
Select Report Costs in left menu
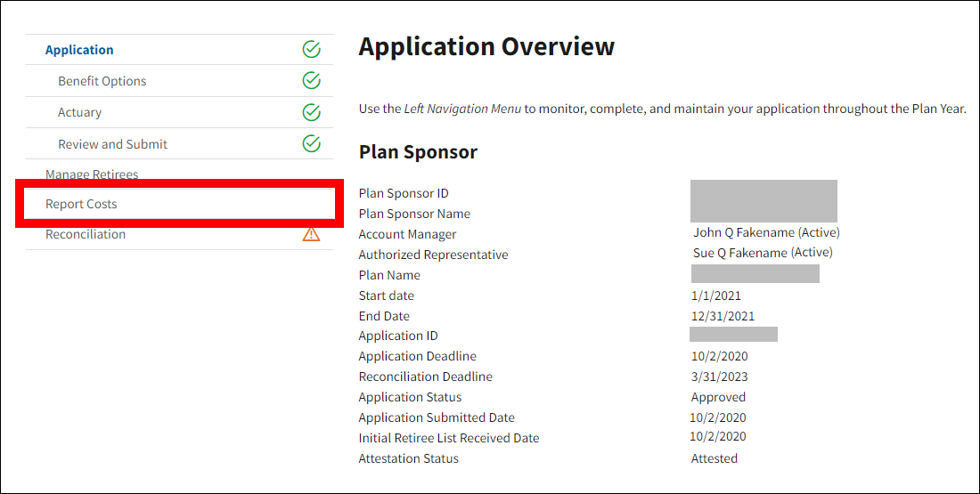(81, 204)
